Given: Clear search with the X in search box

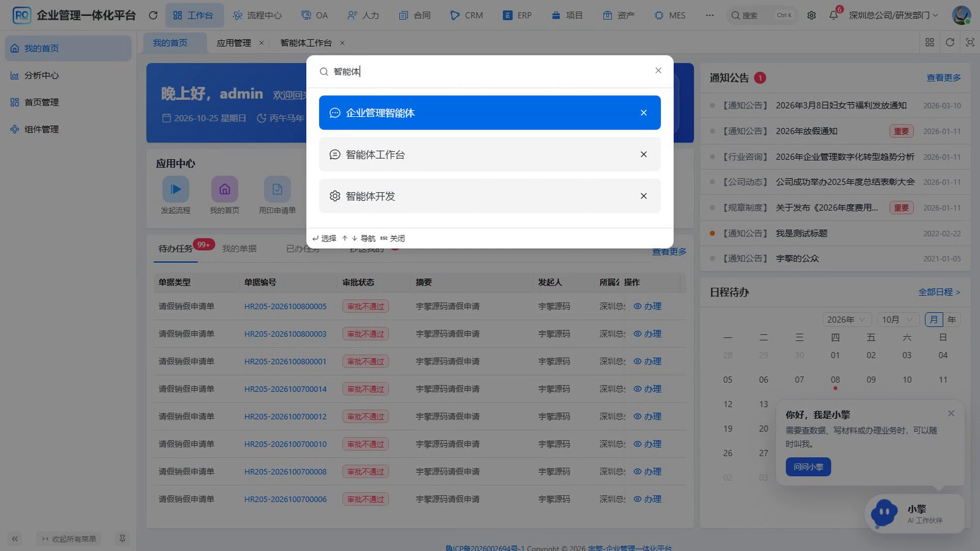Looking at the screenshot, I should (658, 70).
